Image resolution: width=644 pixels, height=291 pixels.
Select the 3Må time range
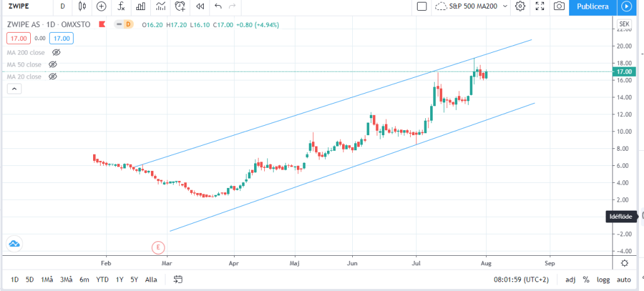pyautogui.click(x=65, y=280)
